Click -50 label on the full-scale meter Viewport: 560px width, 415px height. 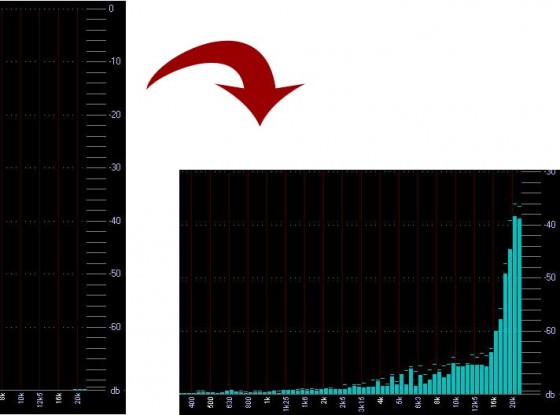(x=115, y=274)
